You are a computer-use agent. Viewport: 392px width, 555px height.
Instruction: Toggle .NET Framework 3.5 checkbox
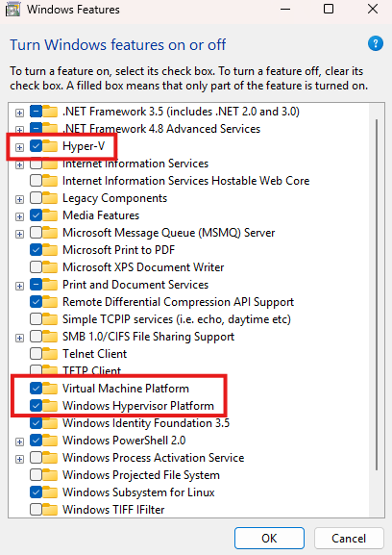coord(37,112)
